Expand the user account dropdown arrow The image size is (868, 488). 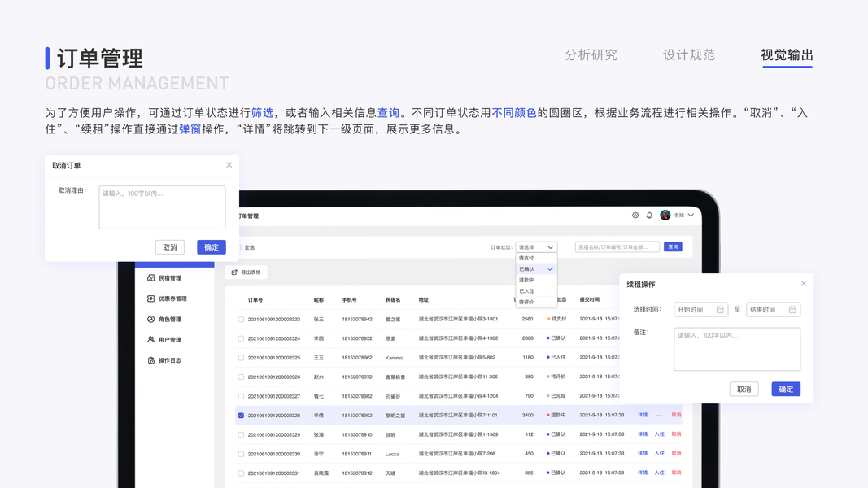coord(691,216)
